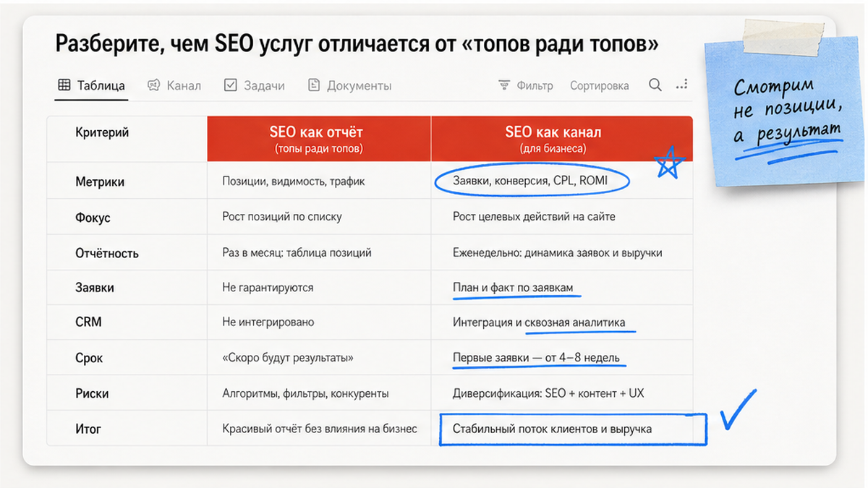Click the checkbox icon beside Задачи

231,85
